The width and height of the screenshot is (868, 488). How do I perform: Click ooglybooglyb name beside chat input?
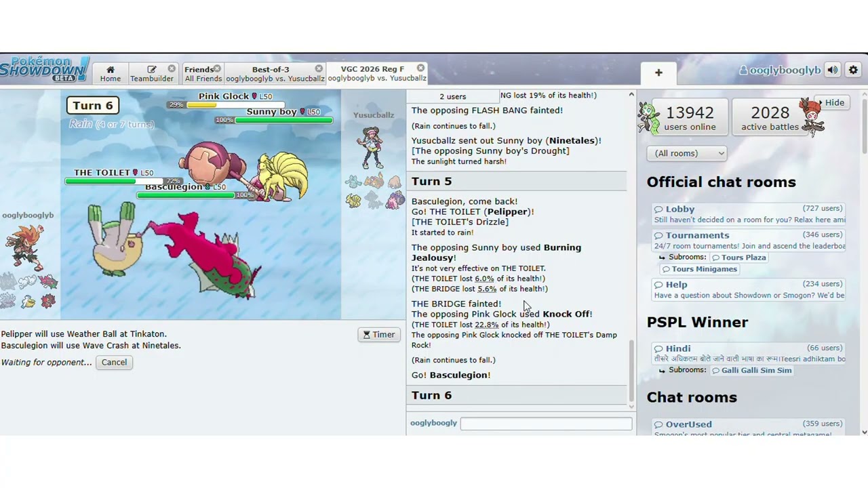click(433, 423)
